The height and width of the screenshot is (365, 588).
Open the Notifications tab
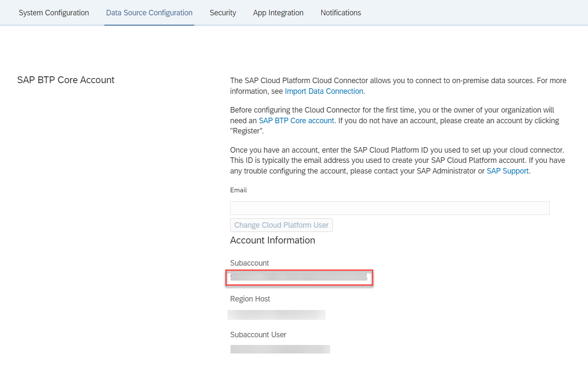click(341, 13)
